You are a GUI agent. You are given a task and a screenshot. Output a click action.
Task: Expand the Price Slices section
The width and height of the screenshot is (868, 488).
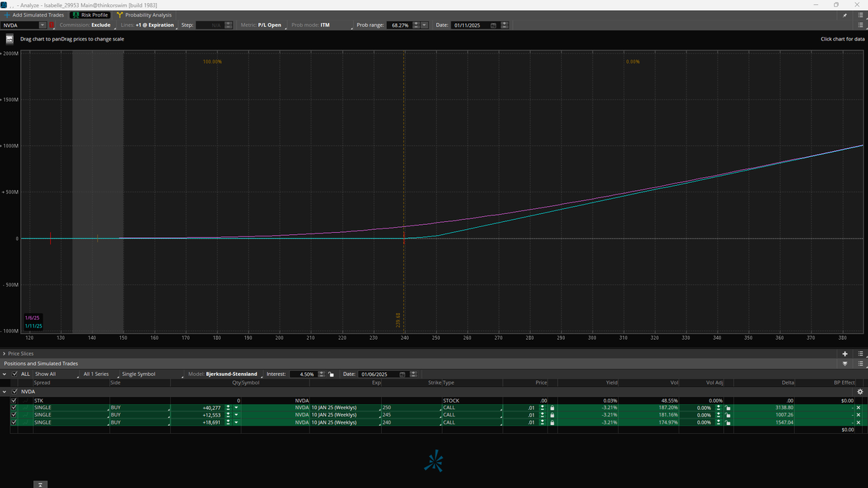tap(5, 354)
